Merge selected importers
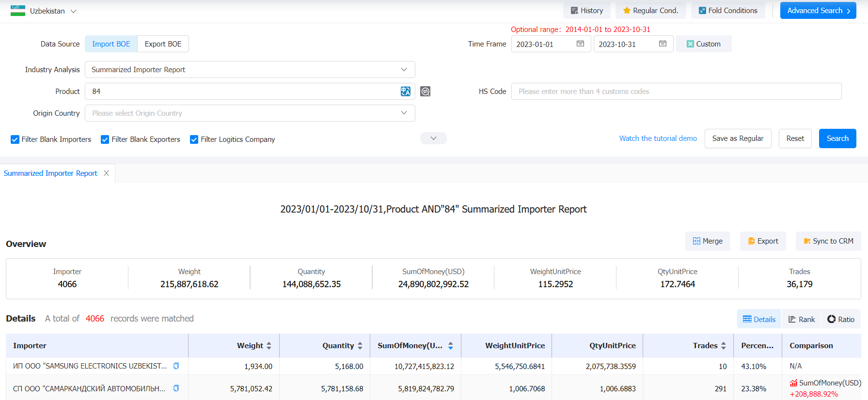The height and width of the screenshot is (400, 868). (x=708, y=241)
